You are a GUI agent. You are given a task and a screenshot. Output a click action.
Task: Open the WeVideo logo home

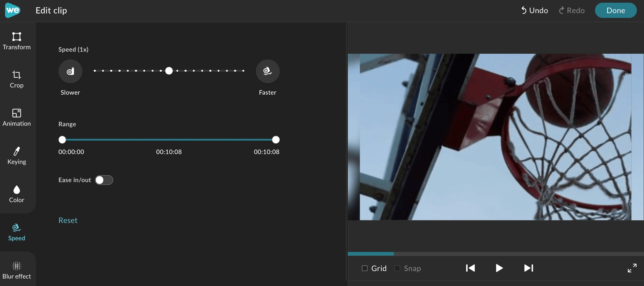point(13,10)
